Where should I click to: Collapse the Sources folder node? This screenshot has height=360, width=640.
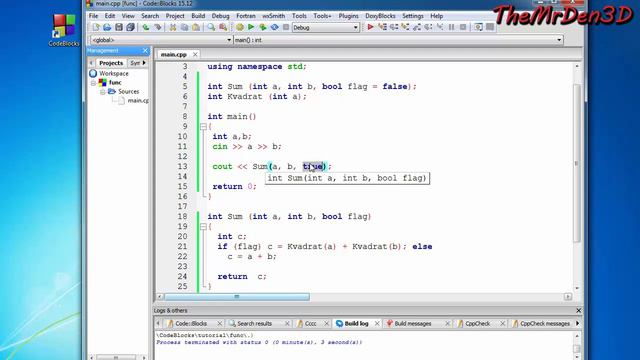103,92
